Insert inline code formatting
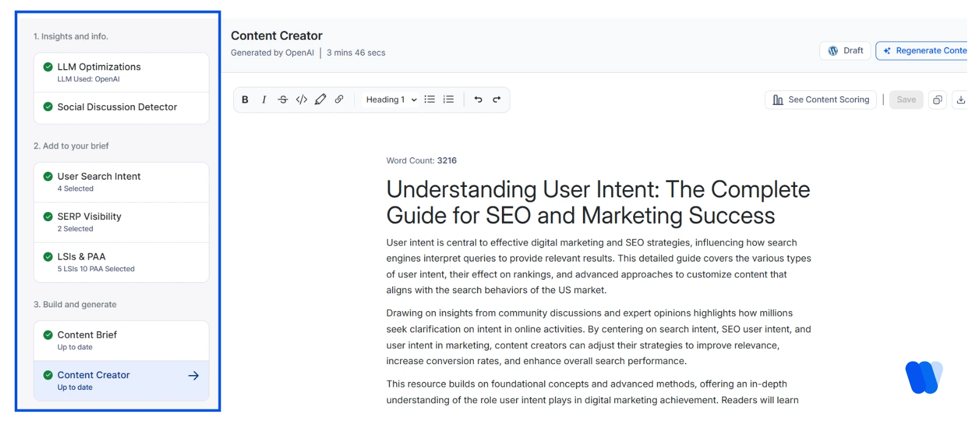 302,100
